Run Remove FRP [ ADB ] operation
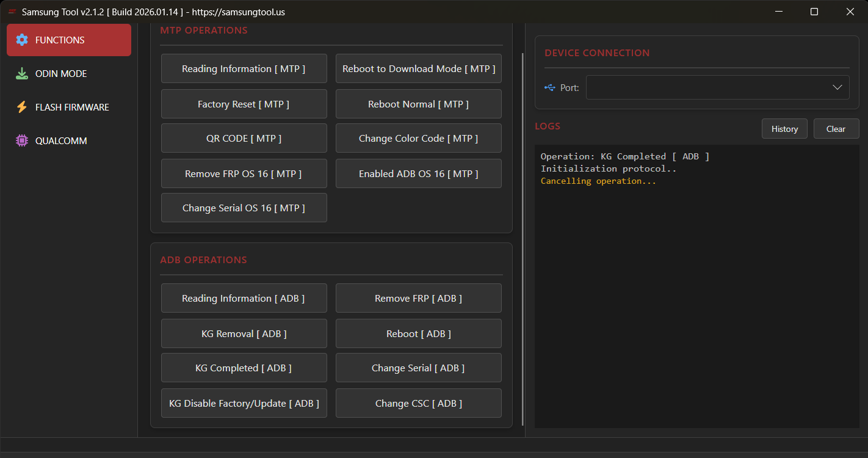Image resolution: width=868 pixels, height=458 pixels. tap(418, 299)
